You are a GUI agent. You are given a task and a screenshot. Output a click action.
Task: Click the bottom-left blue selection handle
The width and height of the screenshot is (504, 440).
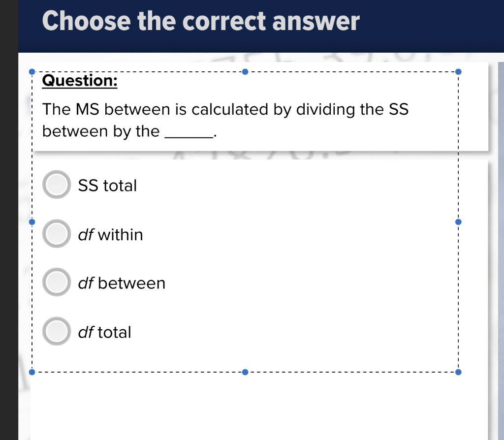[31, 372]
